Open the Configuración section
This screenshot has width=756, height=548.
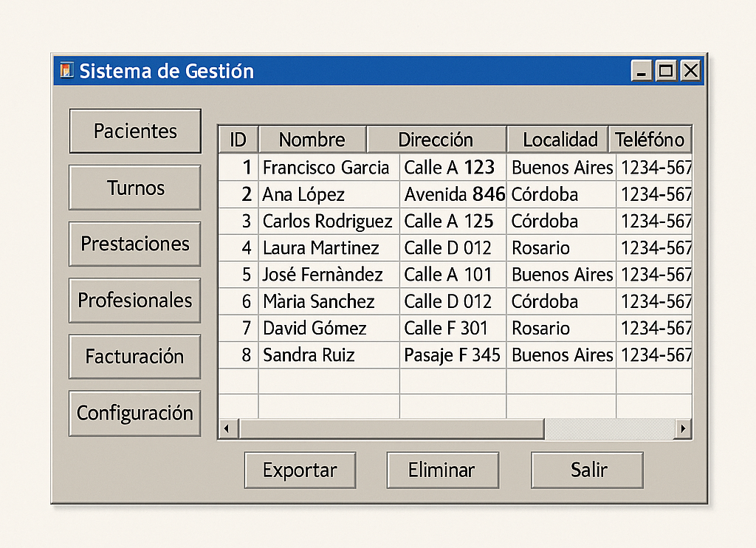135,414
